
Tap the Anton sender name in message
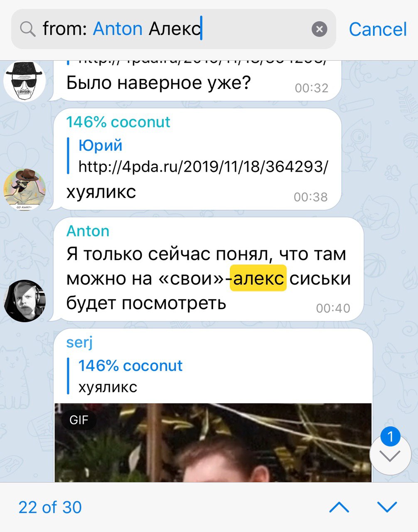pyautogui.click(x=88, y=231)
